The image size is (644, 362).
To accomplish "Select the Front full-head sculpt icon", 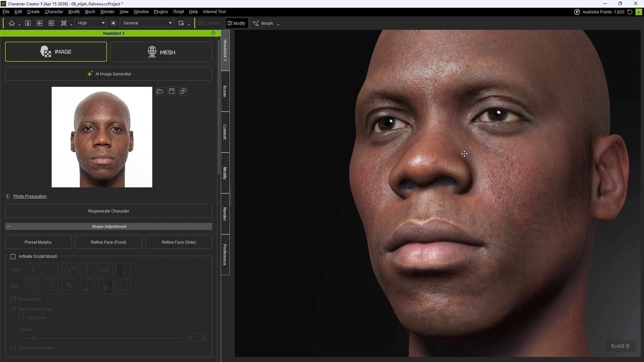I will pyautogui.click(x=33, y=270).
